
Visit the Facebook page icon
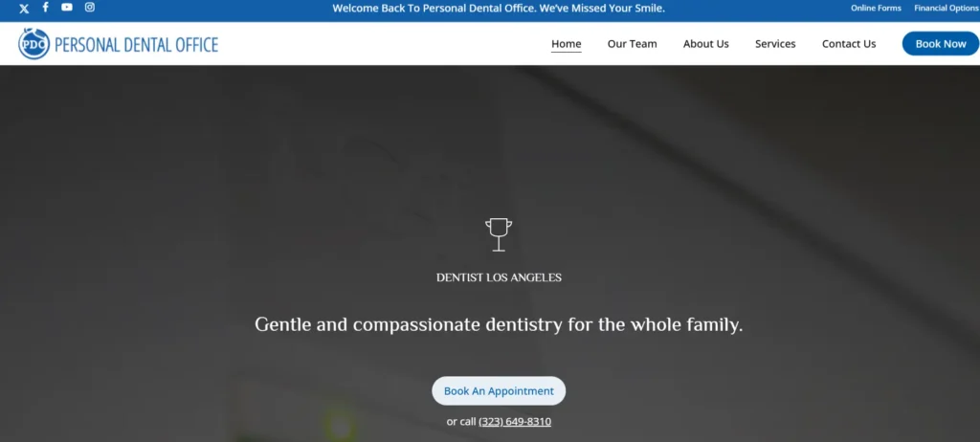click(45, 8)
